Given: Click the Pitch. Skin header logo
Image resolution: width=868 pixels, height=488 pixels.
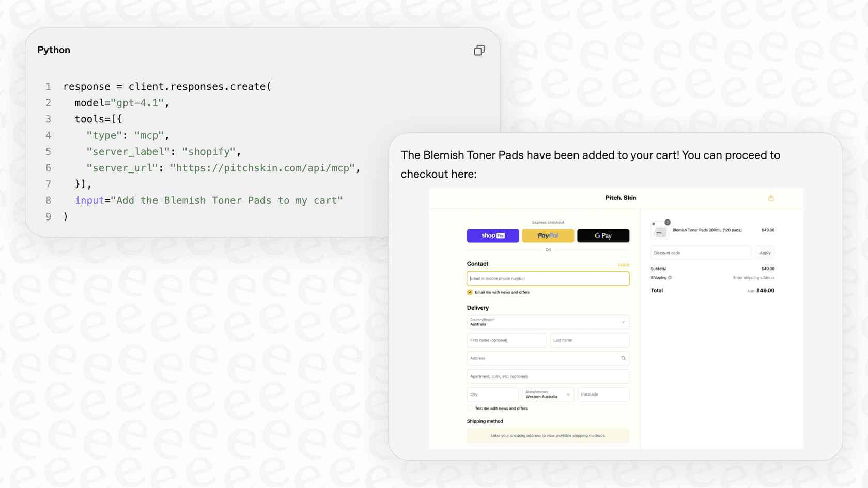Looking at the screenshot, I should click(x=621, y=198).
